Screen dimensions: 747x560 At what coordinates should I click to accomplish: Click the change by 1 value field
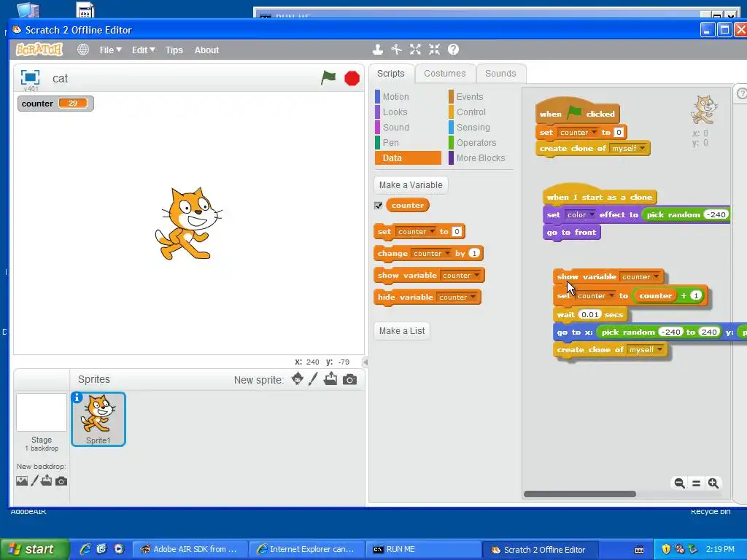pos(474,253)
